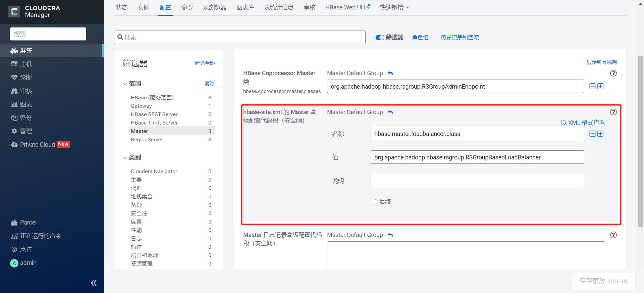
Task: Switch to the 图表库 tab
Action: coord(245,7)
